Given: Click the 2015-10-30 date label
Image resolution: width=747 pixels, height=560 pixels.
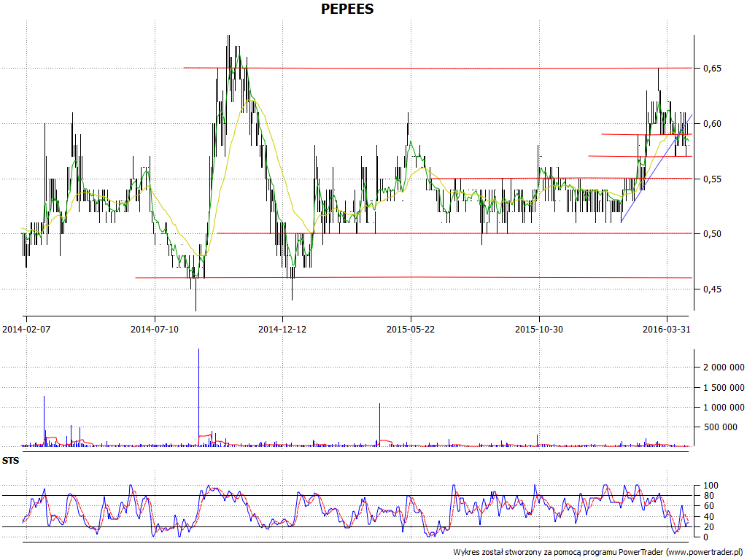Looking at the screenshot, I should (x=539, y=329).
